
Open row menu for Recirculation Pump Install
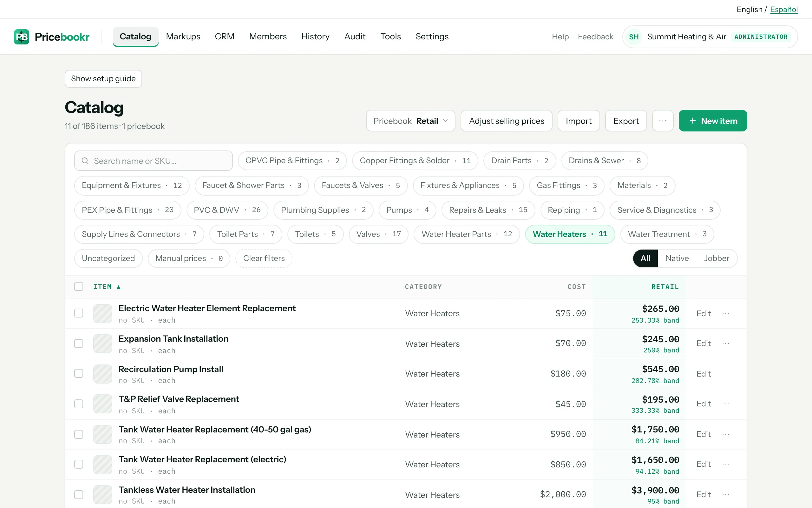point(726,374)
